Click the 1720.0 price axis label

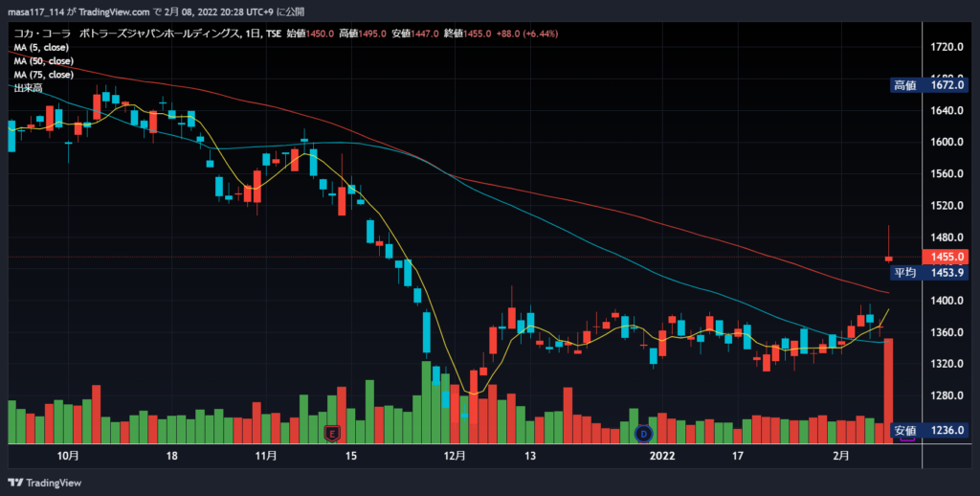point(947,47)
